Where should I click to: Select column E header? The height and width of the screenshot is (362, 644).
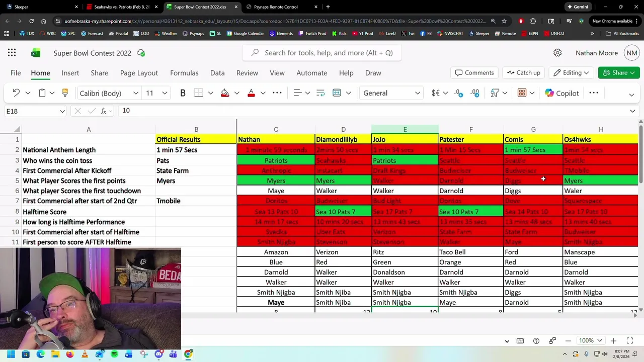point(405,130)
